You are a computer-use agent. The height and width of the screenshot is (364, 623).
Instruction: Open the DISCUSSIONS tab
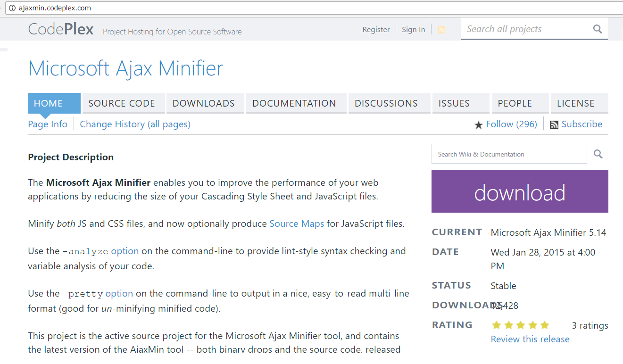(x=390, y=103)
